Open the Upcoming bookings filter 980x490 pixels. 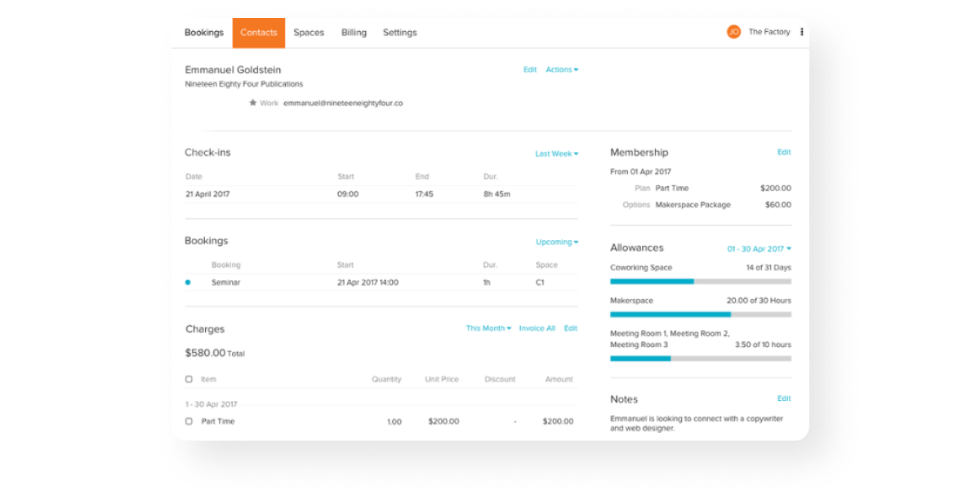tap(556, 242)
